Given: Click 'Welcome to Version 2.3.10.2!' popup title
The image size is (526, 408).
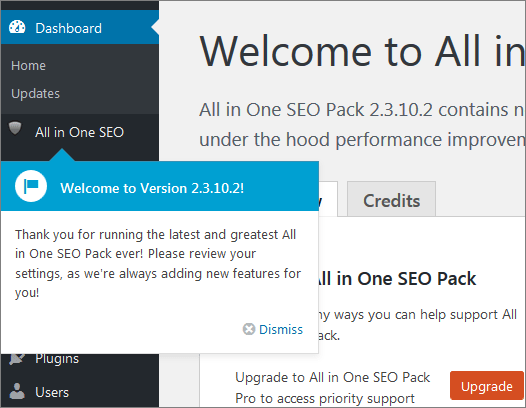Looking at the screenshot, I should click(x=152, y=188).
